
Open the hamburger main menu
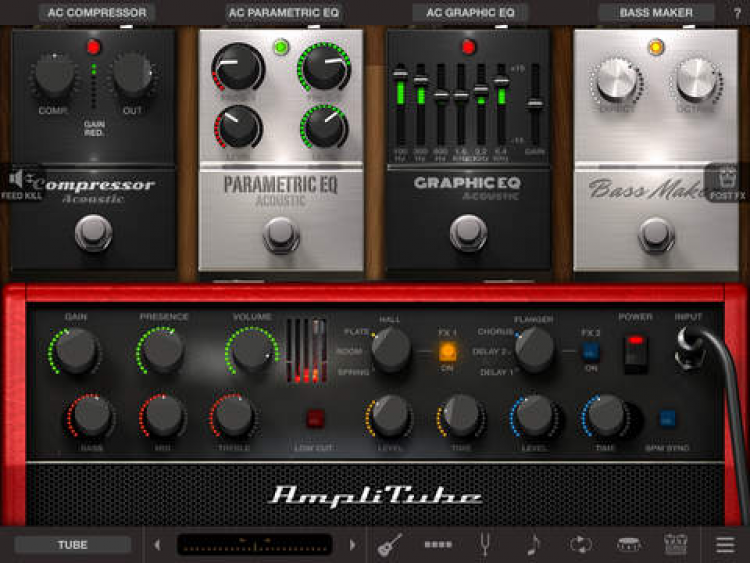(725, 545)
